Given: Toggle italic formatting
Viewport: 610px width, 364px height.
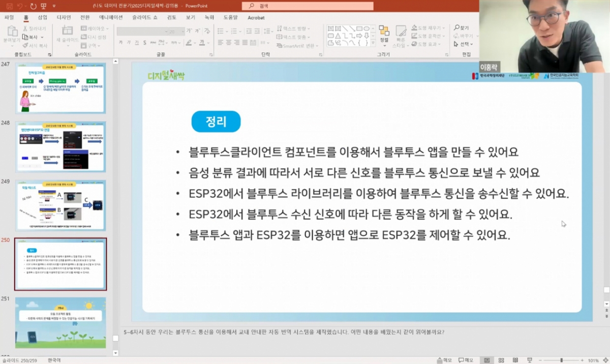Looking at the screenshot, I should point(129,43).
